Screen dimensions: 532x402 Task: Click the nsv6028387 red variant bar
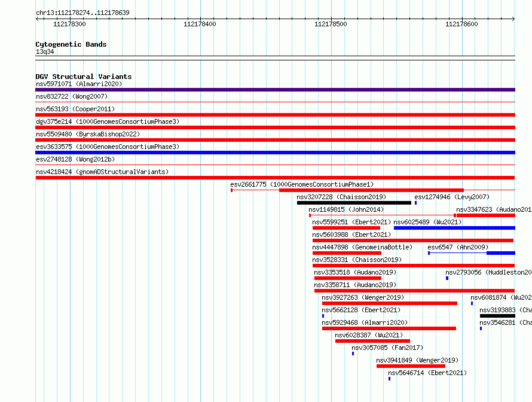372,341
